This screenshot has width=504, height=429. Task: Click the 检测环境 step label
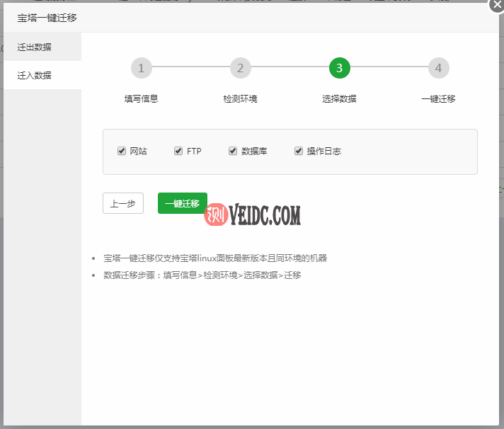[x=240, y=98]
